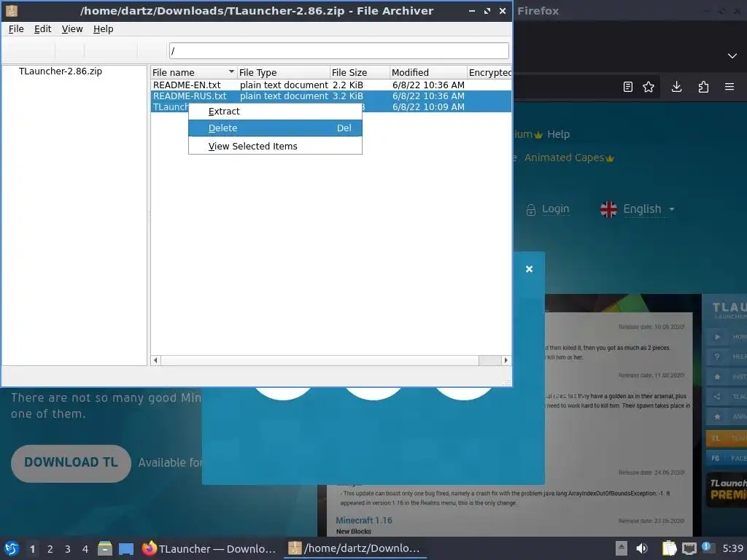Image resolution: width=747 pixels, height=560 pixels.
Task: Select the README-EN.txt file row
Action: 331,85
